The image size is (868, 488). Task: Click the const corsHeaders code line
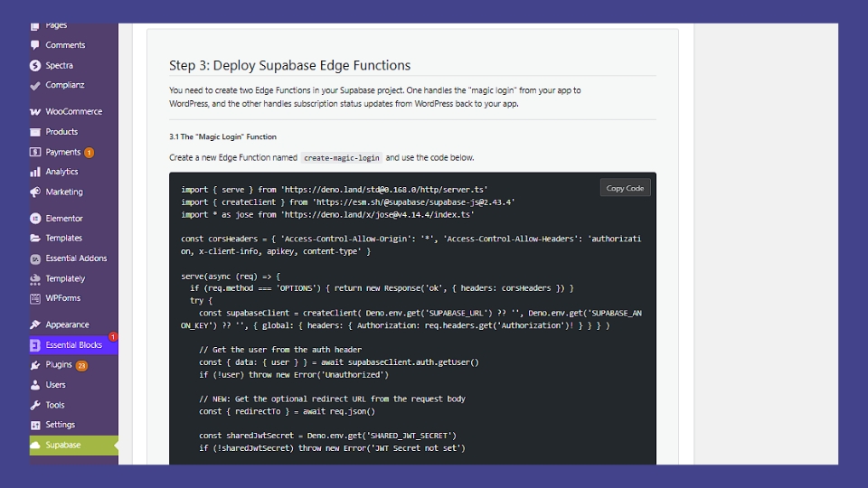411,245
